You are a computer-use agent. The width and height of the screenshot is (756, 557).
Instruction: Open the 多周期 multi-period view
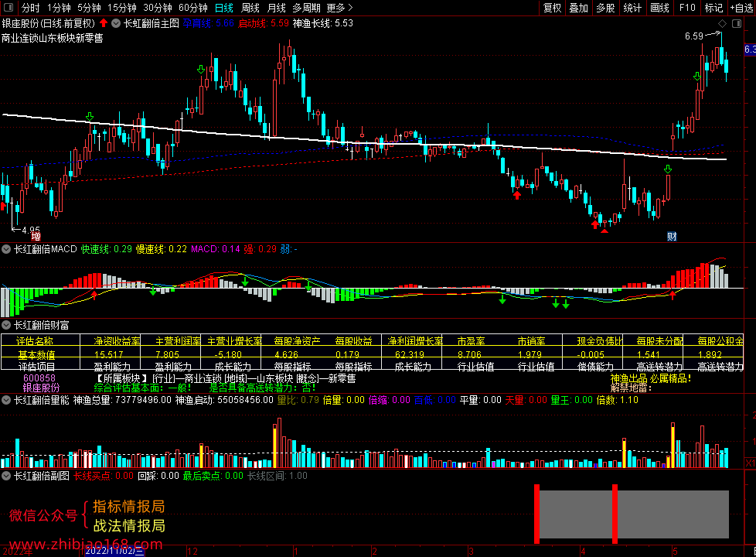(x=307, y=8)
